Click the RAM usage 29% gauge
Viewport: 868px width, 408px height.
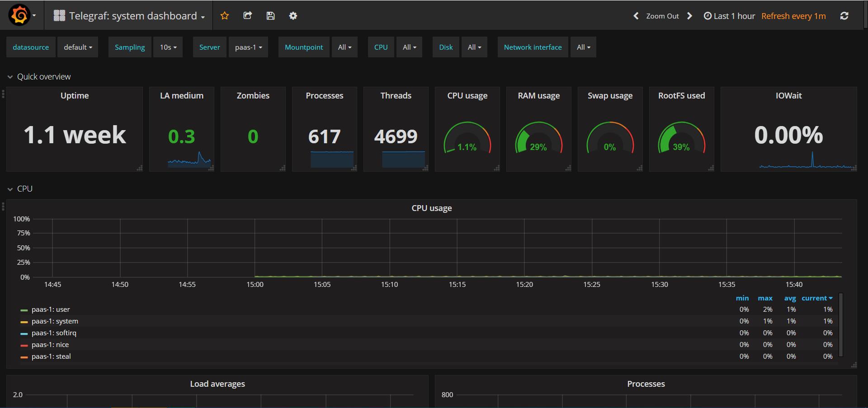[x=539, y=138]
